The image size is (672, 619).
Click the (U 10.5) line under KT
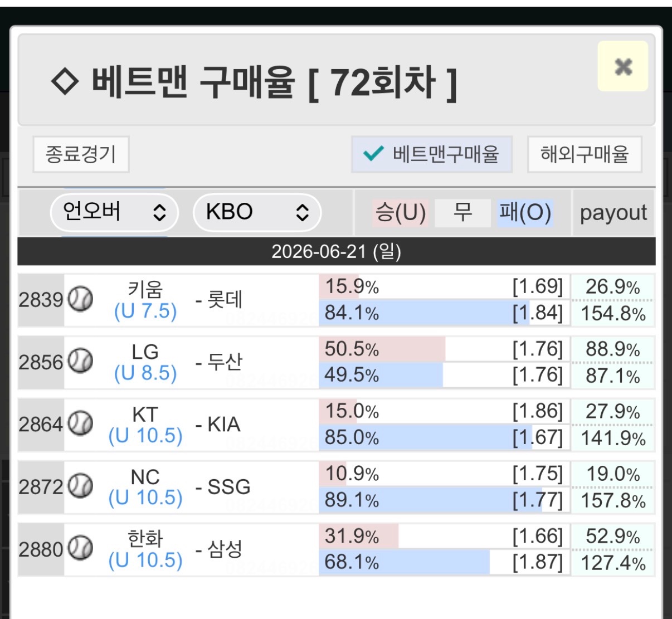click(x=145, y=436)
